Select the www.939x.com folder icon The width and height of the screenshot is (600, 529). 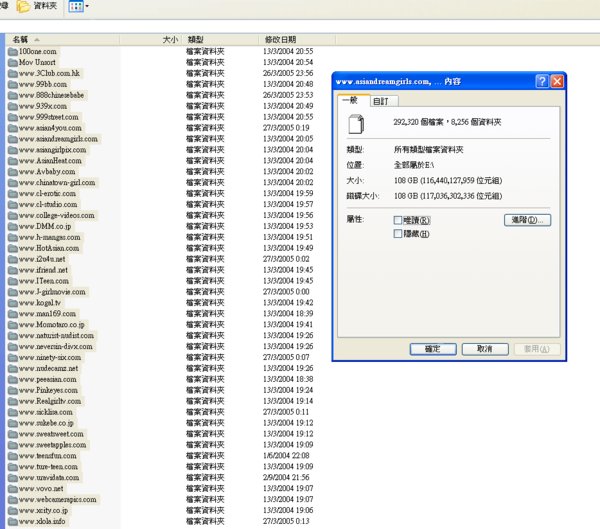pyautogui.click(x=13, y=106)
